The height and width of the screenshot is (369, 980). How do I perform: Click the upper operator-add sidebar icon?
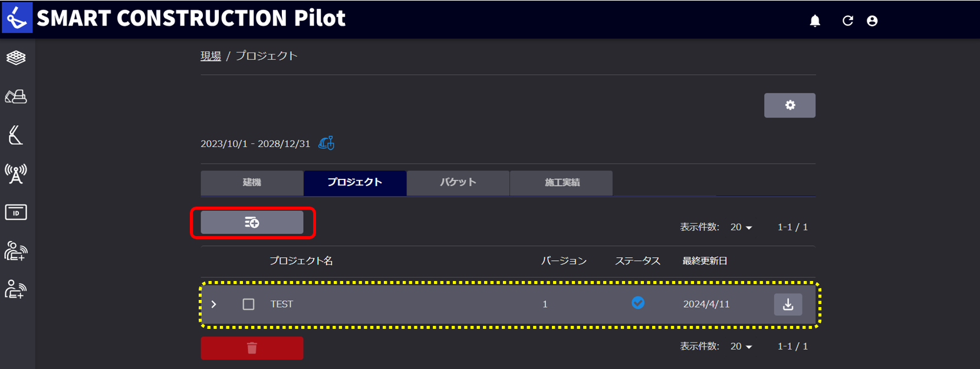pos(16,251)
